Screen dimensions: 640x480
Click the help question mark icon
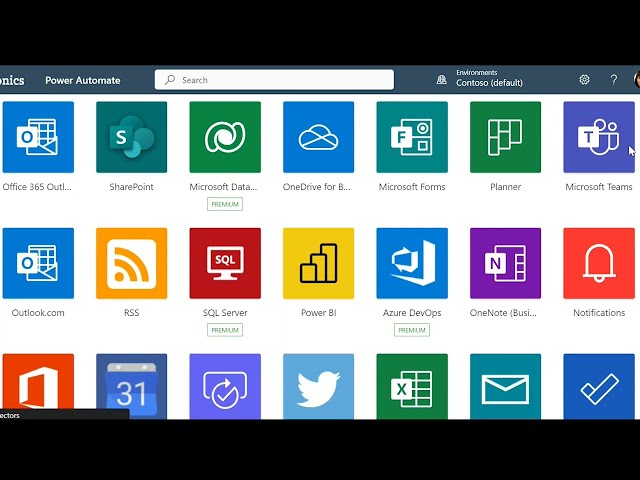(x=613, y=80)
